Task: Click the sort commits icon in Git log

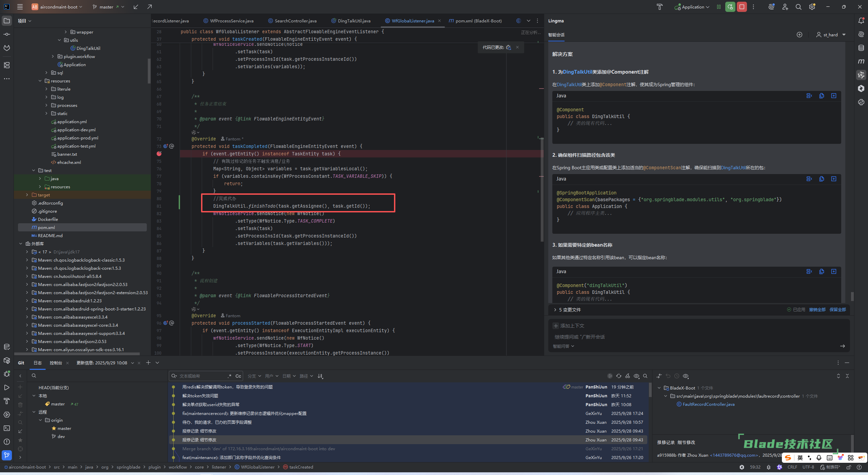Action: tap(320, 376)
